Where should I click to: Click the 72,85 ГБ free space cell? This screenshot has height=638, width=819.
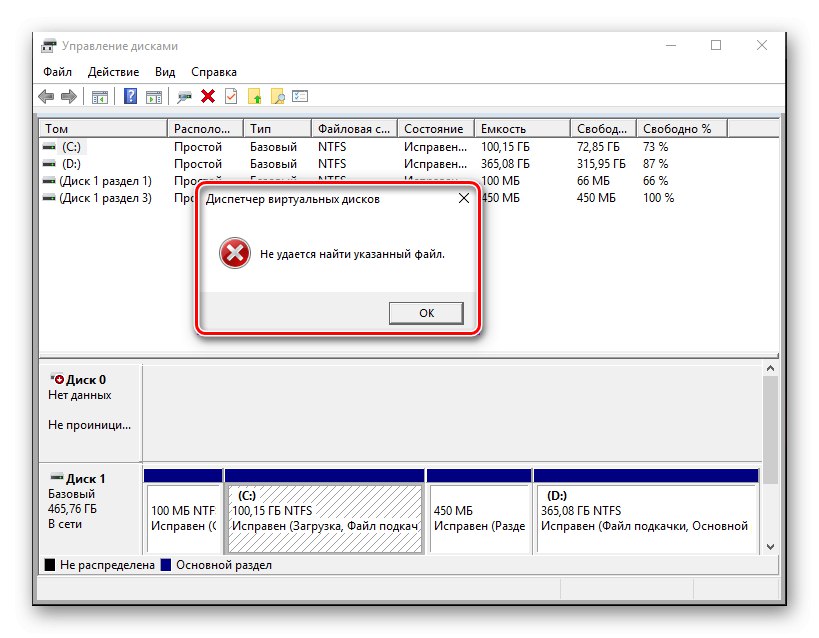tap(598, 147)
